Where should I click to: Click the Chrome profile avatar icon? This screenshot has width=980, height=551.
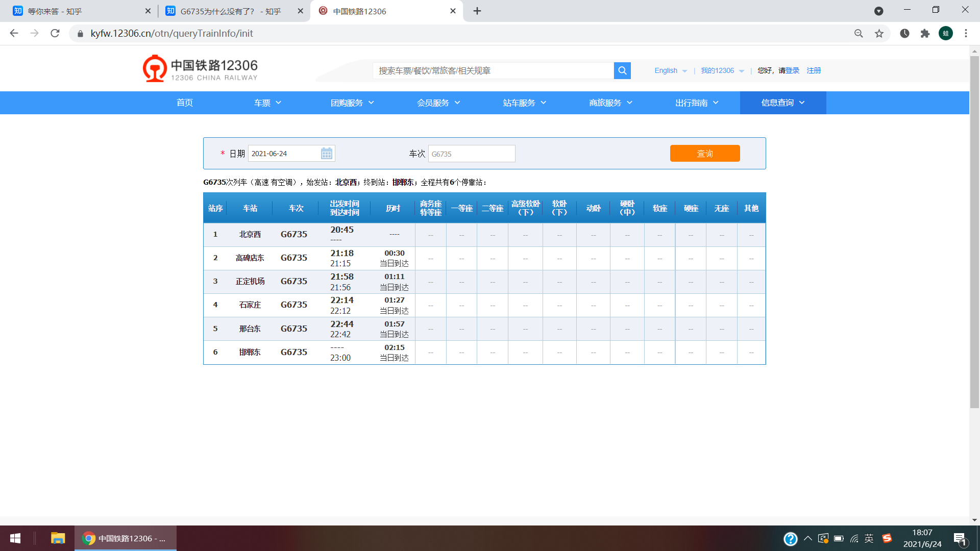pyautogui.click(x=945, y=33)
